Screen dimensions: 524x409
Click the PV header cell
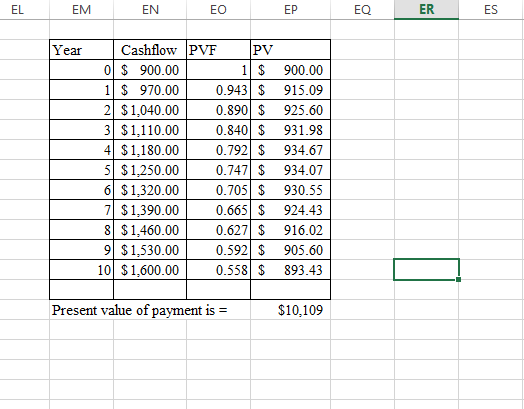(290, 50)
